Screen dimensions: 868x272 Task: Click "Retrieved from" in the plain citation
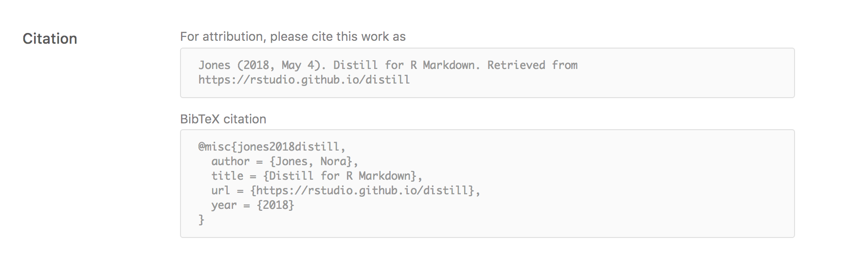532,65
